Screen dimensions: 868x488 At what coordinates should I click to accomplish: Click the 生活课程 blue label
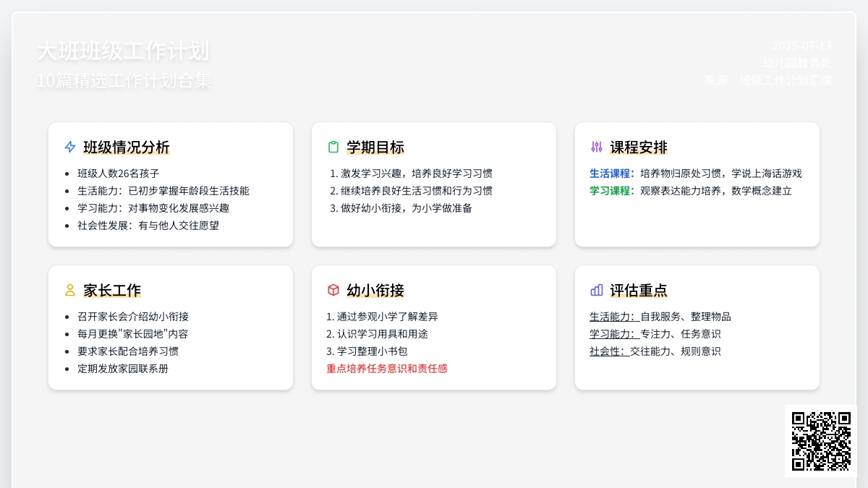[x=612, y=174]
